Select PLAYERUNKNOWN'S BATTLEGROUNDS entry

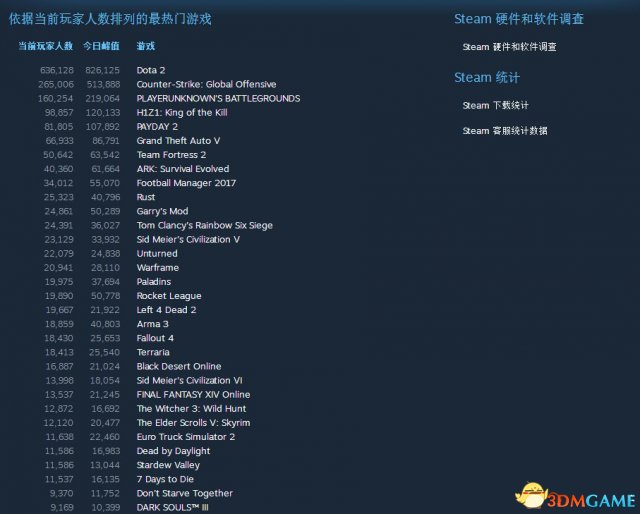tap(218, 98)
